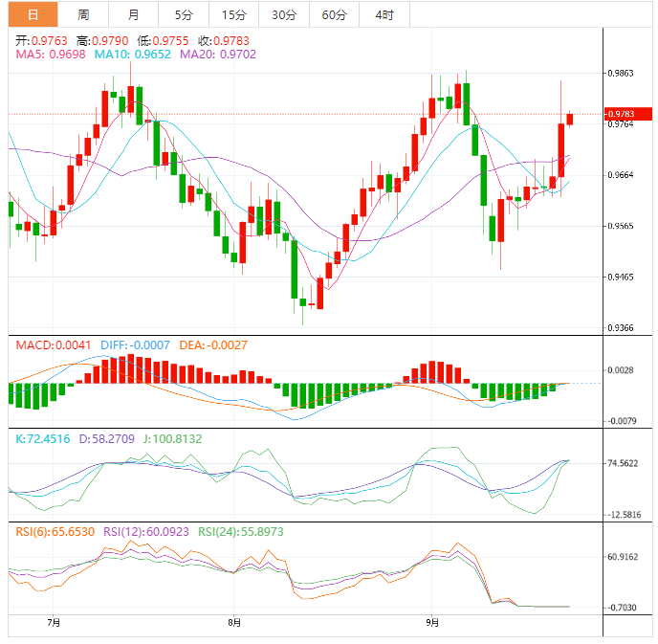This screenshot has width=658, height=644.
Task: Select the 15分 timeframe tab
Action: point(233,14)
